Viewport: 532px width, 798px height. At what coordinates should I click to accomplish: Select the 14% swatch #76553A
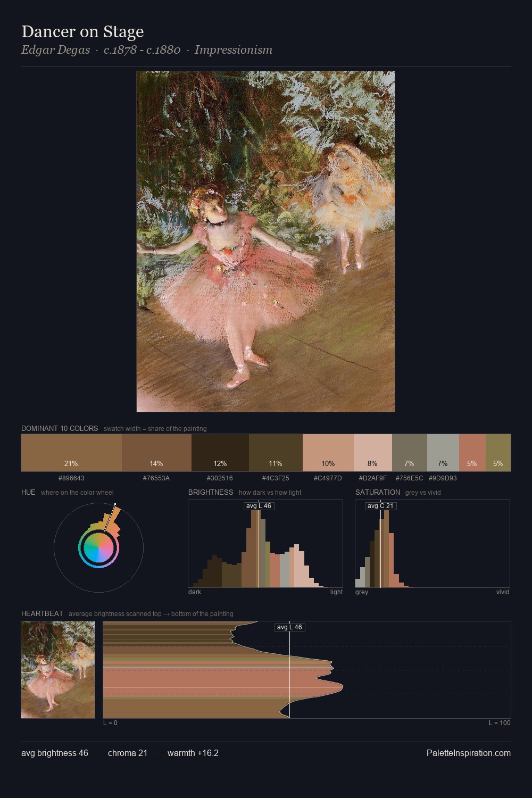click(156, 453)
